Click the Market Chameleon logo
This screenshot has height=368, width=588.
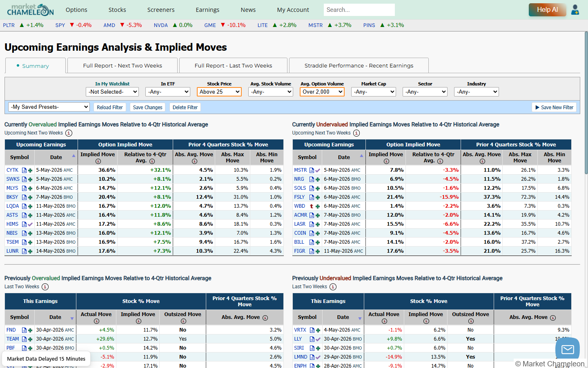point(31,9)
